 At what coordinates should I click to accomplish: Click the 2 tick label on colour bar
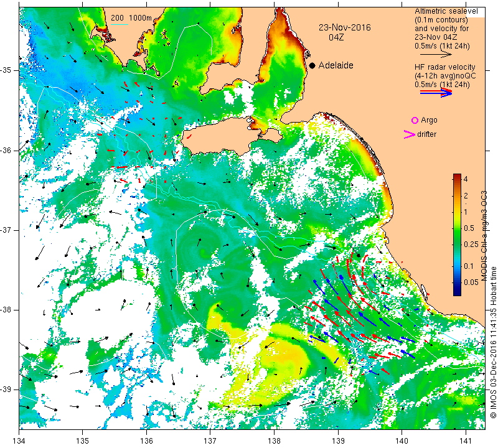pos(466,195)
